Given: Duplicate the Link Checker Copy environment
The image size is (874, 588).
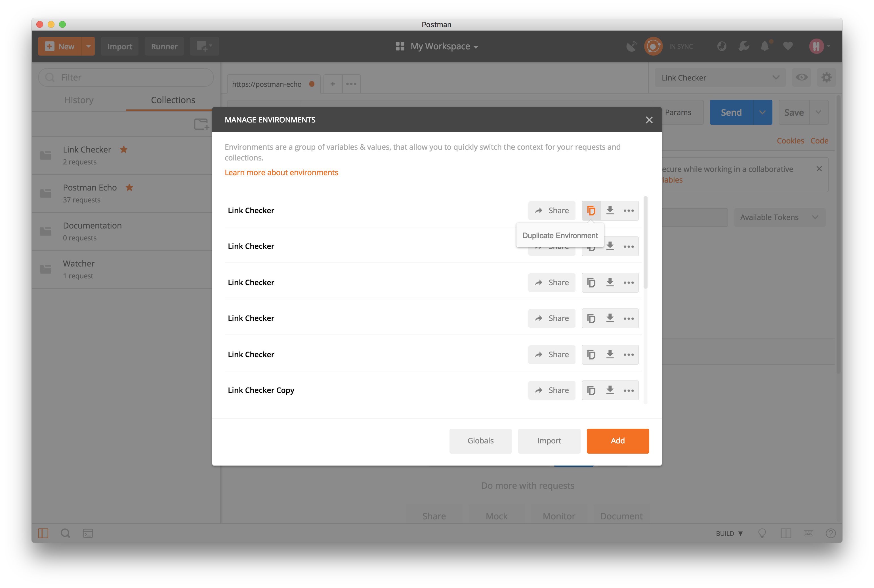Looking at the screenshot, I should pos(591,390).
